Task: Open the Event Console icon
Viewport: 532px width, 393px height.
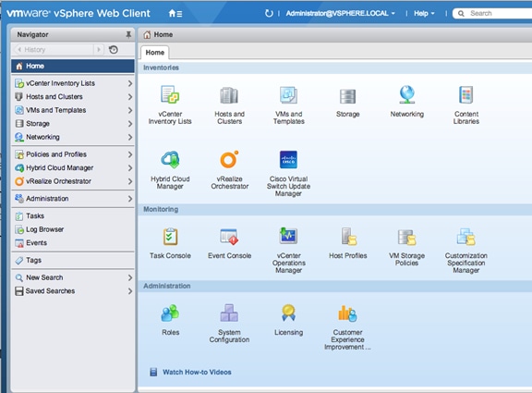Action: (229, 237)
